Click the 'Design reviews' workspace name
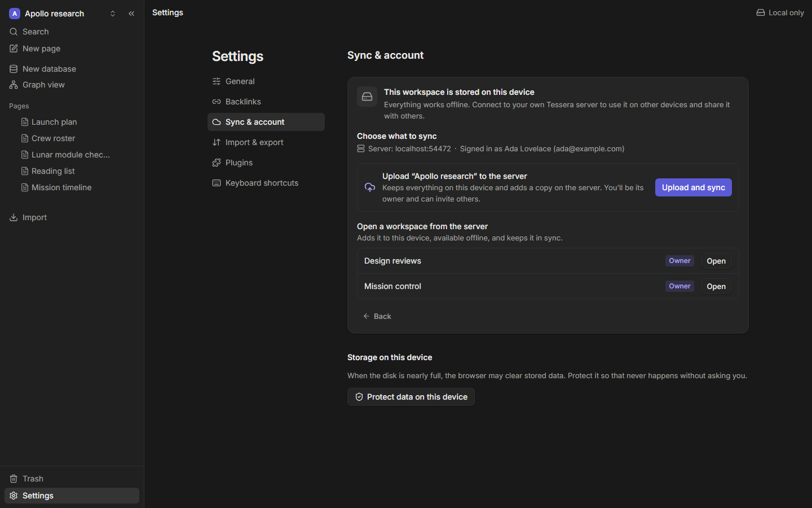The height and width of the screenshot is (508, 812). (x=392, y=261)
